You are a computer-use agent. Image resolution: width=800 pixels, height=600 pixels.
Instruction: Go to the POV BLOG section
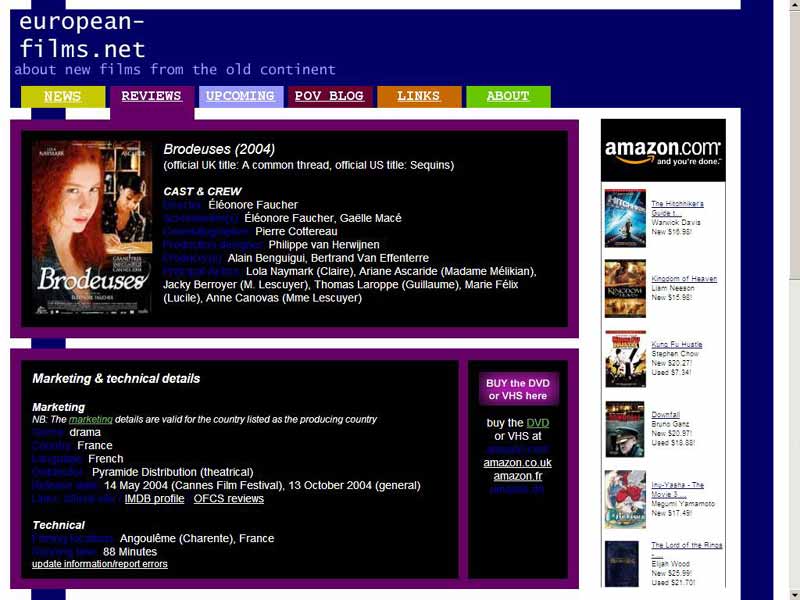330,96
